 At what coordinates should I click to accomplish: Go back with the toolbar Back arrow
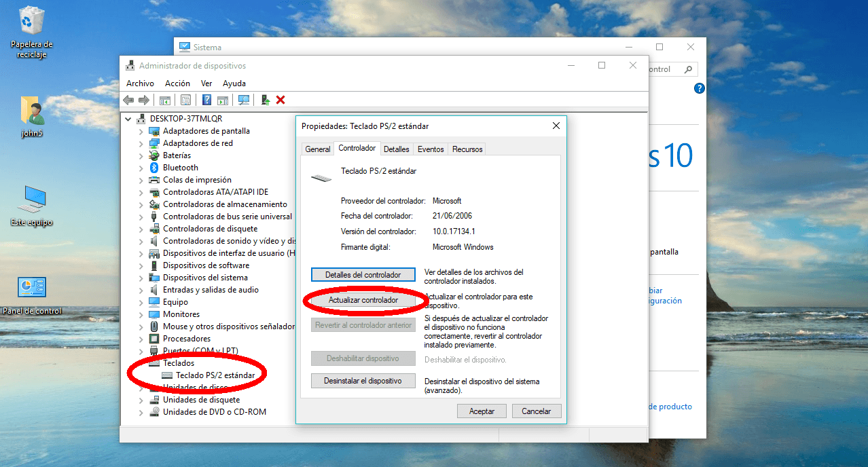pyautogui.click(x=128, y=100)
